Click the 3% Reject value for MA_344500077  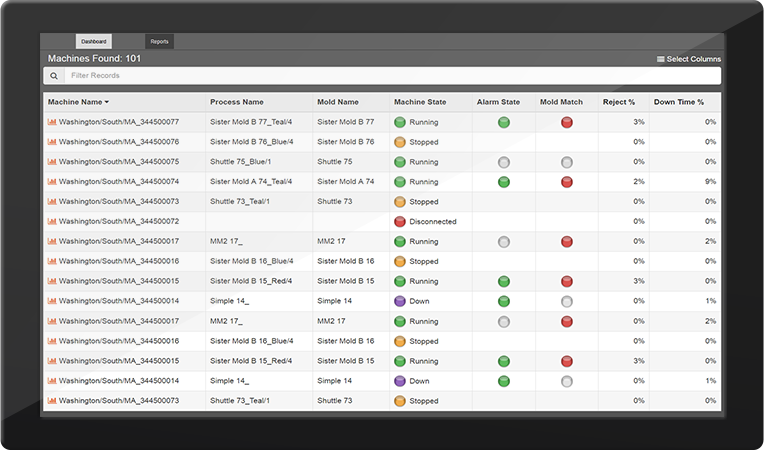639,122
